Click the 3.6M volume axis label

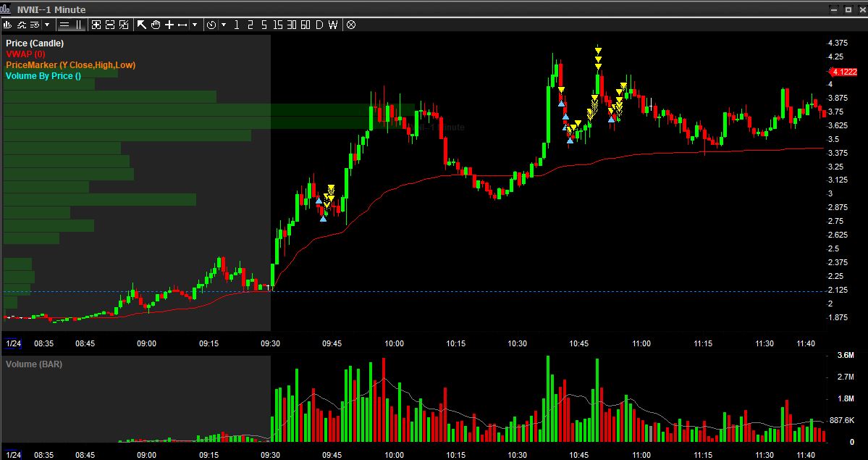click(845, 355)
